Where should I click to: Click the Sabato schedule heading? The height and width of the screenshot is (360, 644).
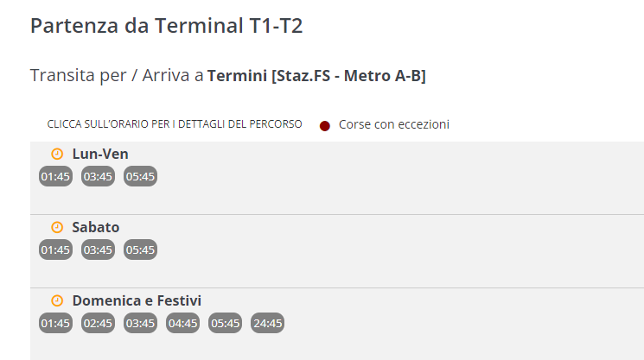click(95, 227)
